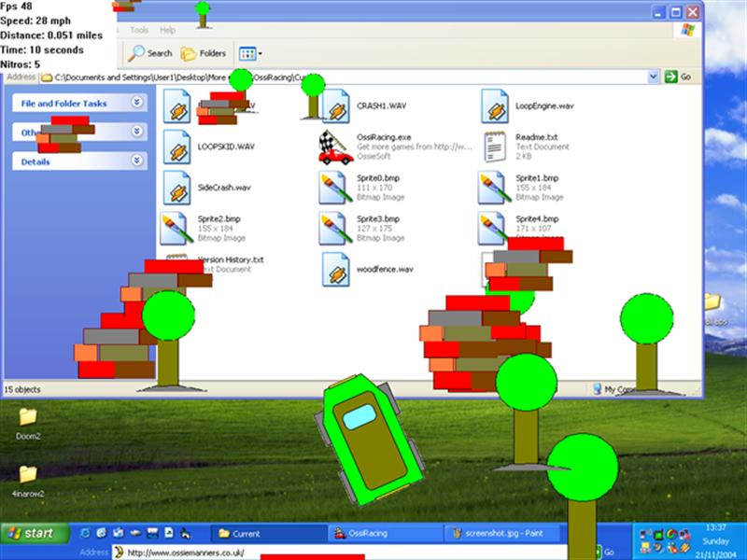Select the woodfence.wav file icon
Image resolution: width=747 pixels, height=560 pixels.
(x=336, y=270)
